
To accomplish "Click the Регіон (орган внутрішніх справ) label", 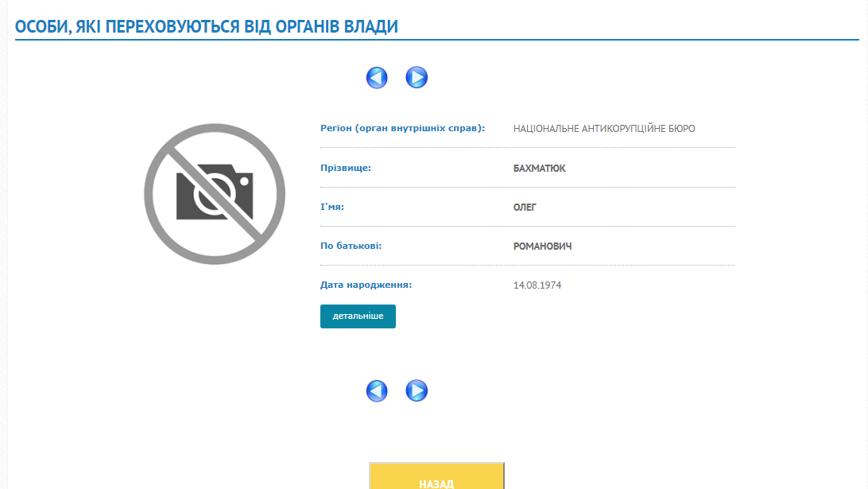I will tap(402, 128).
